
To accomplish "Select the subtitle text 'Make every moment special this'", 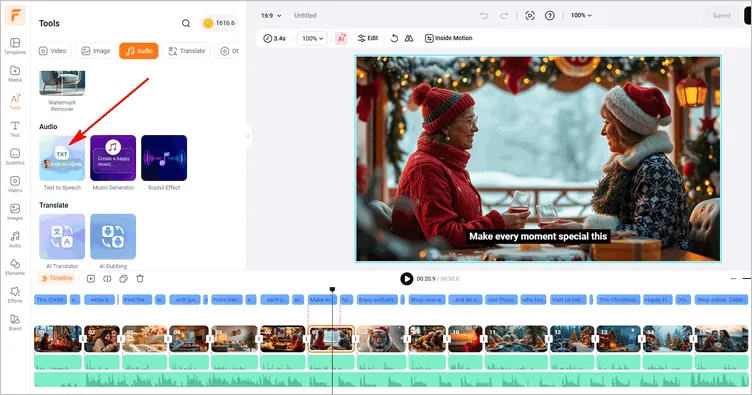I will (538, 236).
